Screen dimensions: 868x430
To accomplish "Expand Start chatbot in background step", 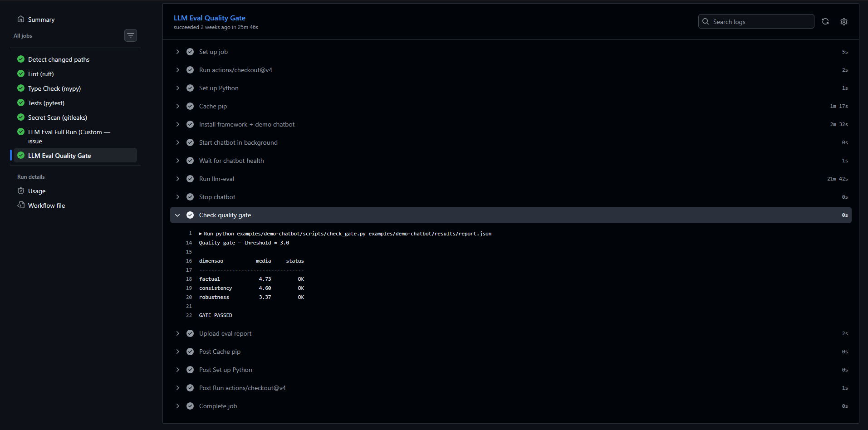I will pos(177,142).
